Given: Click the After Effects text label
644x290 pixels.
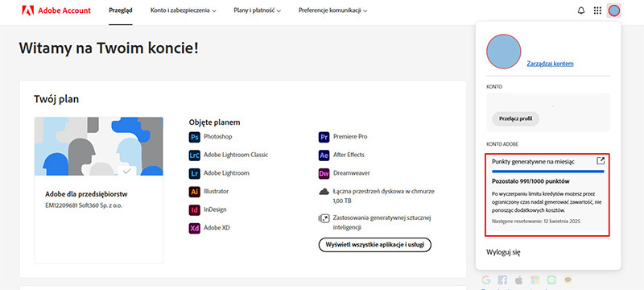Looking at the screenshot, I should (x=349, y=155).
